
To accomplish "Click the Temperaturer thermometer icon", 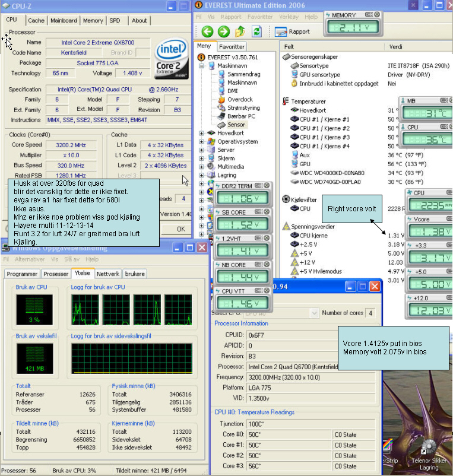I will 286,101.
